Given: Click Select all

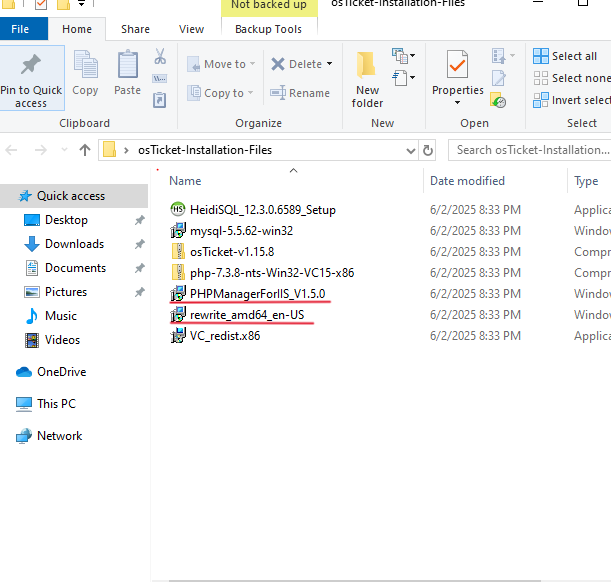Looking at the screenshot, I should pos(565,56).
